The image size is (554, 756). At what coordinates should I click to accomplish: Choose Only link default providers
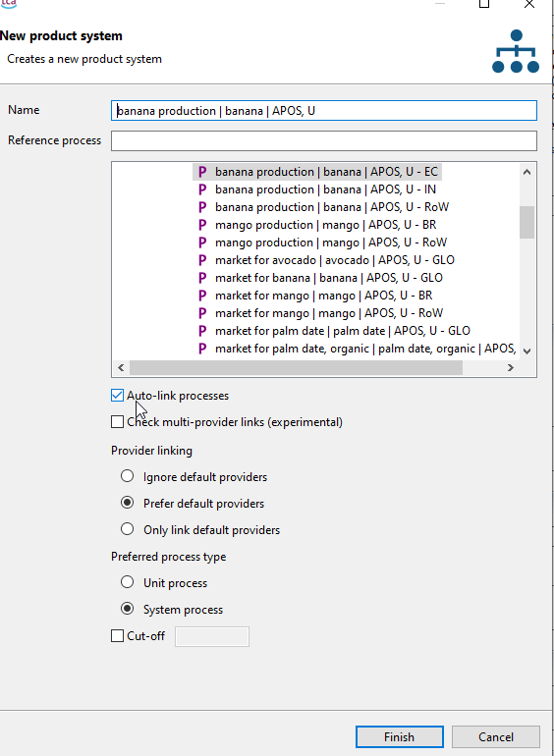(128, 529)
